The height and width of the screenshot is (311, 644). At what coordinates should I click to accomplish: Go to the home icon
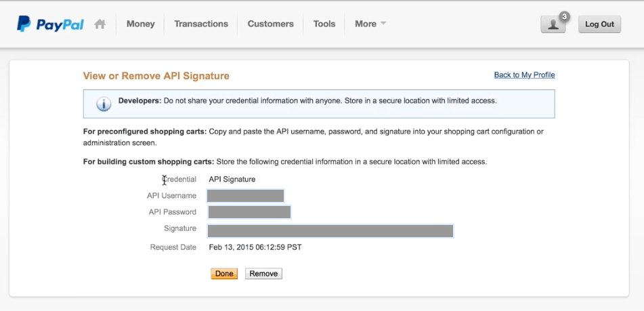(x=100, y=24)
